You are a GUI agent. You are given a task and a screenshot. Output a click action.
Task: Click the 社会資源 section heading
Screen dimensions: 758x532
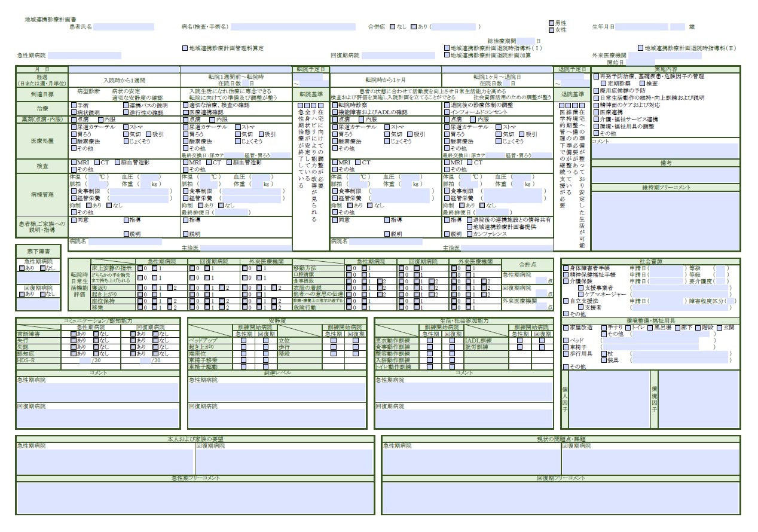tap(650, 262)
